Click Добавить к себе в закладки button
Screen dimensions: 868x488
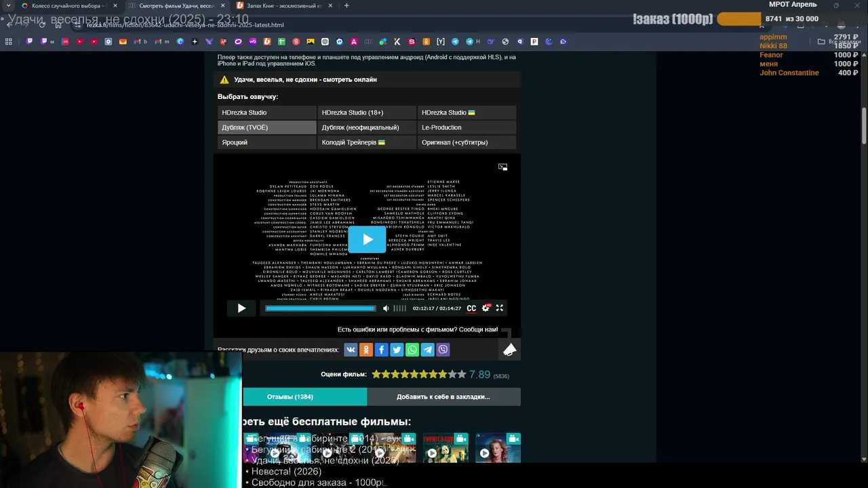click(443, 396)
